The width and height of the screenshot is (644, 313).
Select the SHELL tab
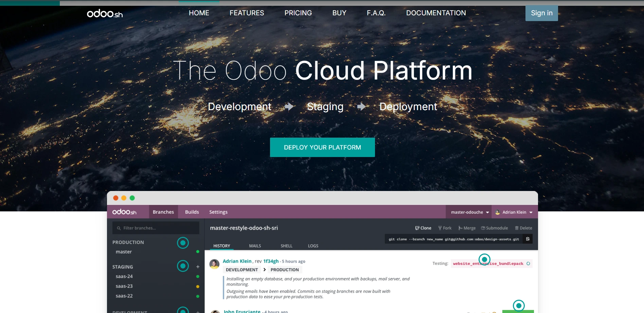[x=286, y=246]
